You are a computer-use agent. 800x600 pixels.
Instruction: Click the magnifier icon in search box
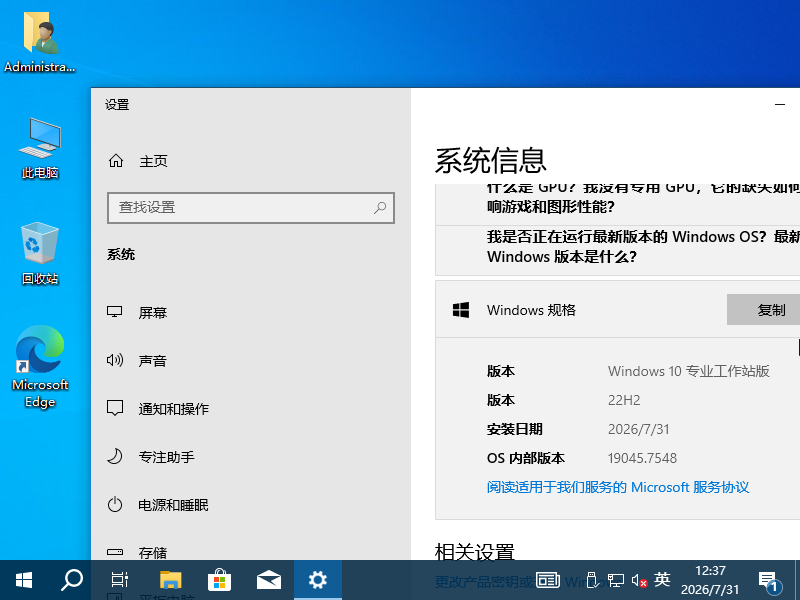coord(380,208)
